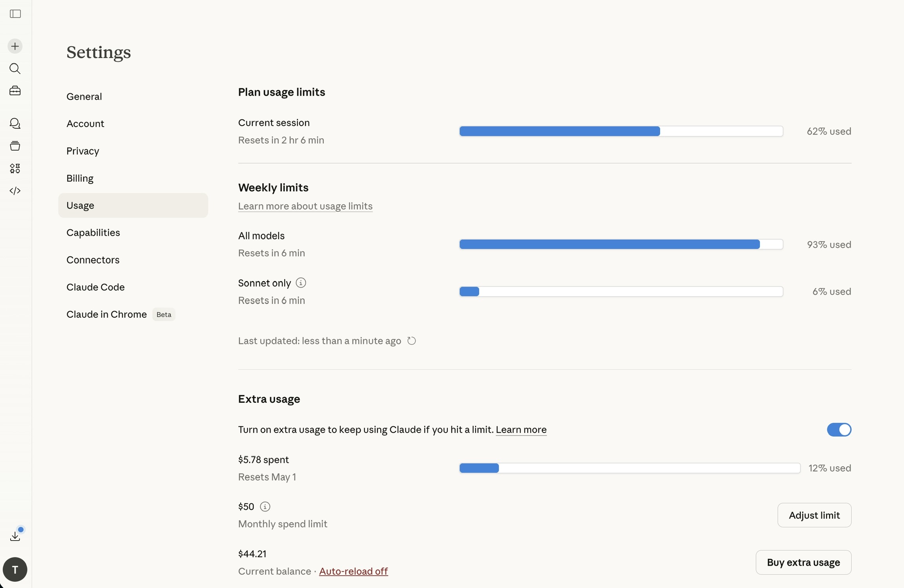Click info icon beside $50 limit
Image resolution: width=904 pixels, height=588 pixels.
coord(265,507)
